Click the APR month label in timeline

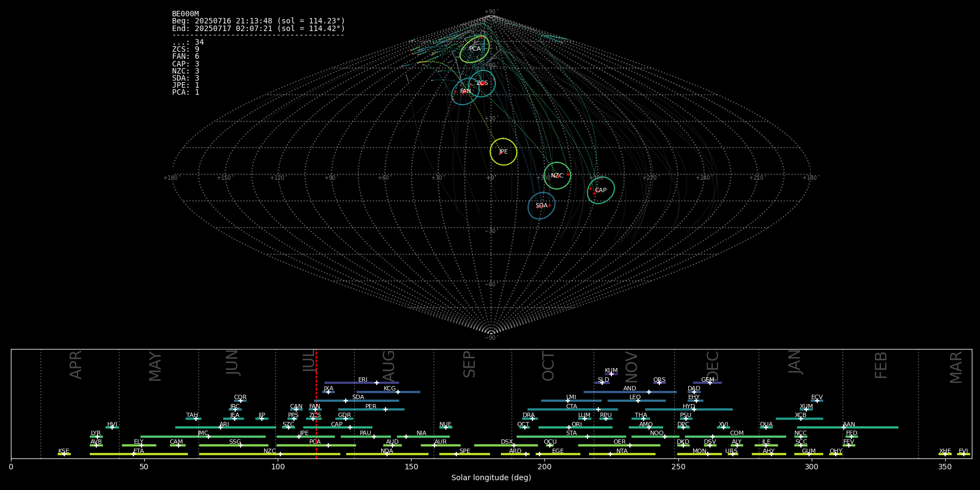click(x=76, y=365)
